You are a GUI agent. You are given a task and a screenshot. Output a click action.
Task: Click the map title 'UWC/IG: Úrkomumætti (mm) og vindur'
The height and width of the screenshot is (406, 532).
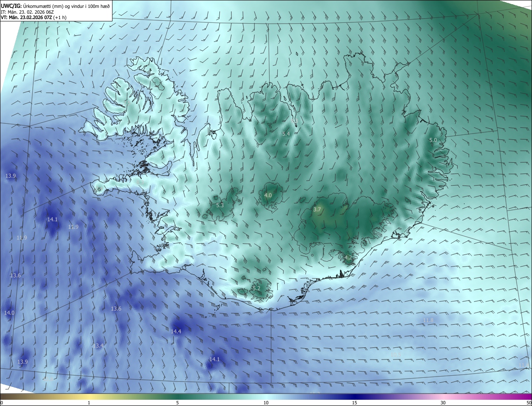(55, 6)
